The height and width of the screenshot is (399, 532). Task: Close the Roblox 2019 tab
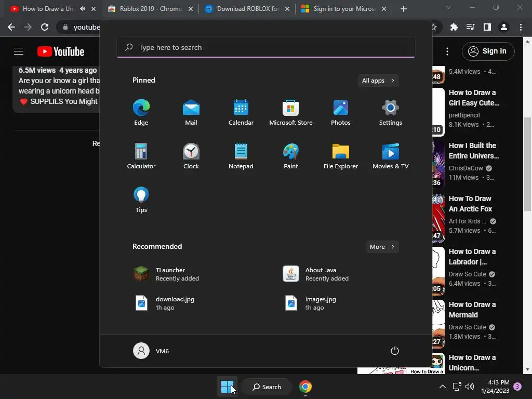[x=191, y=9]
